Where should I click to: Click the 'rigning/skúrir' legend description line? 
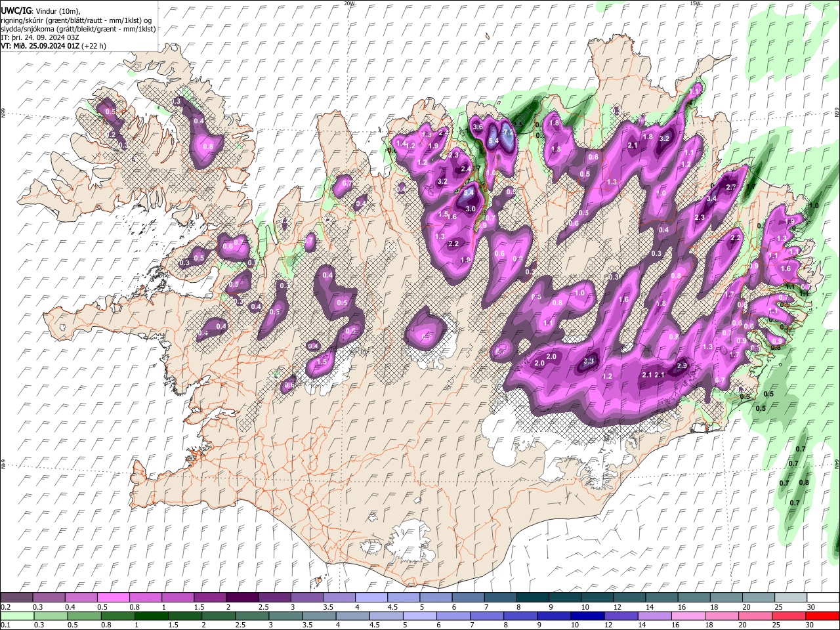[x=76, y=20]
